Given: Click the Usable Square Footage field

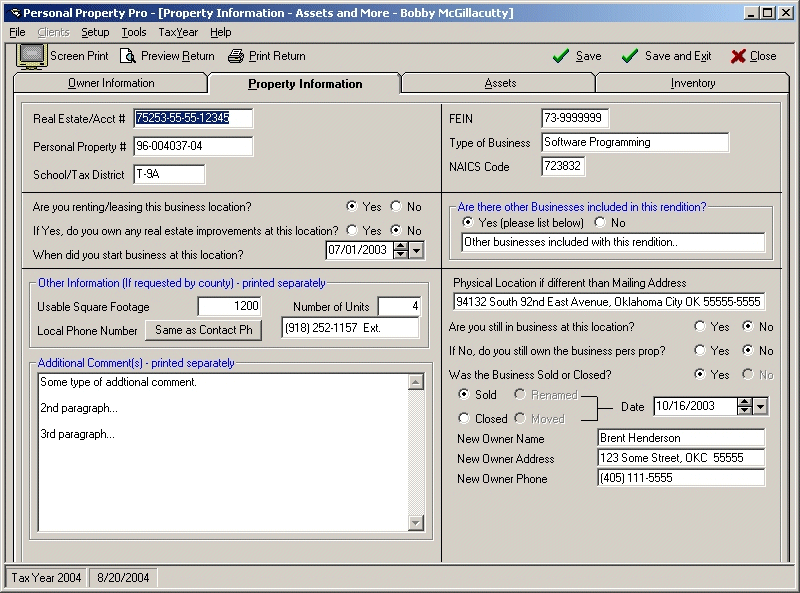Looking at the screenshot, I should (x=230, y=306).
